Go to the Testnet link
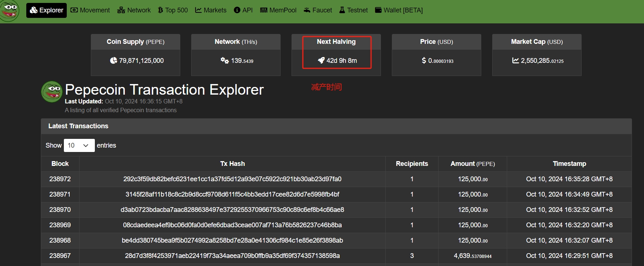This screenshot has height=266, width=644. [354, 10]
